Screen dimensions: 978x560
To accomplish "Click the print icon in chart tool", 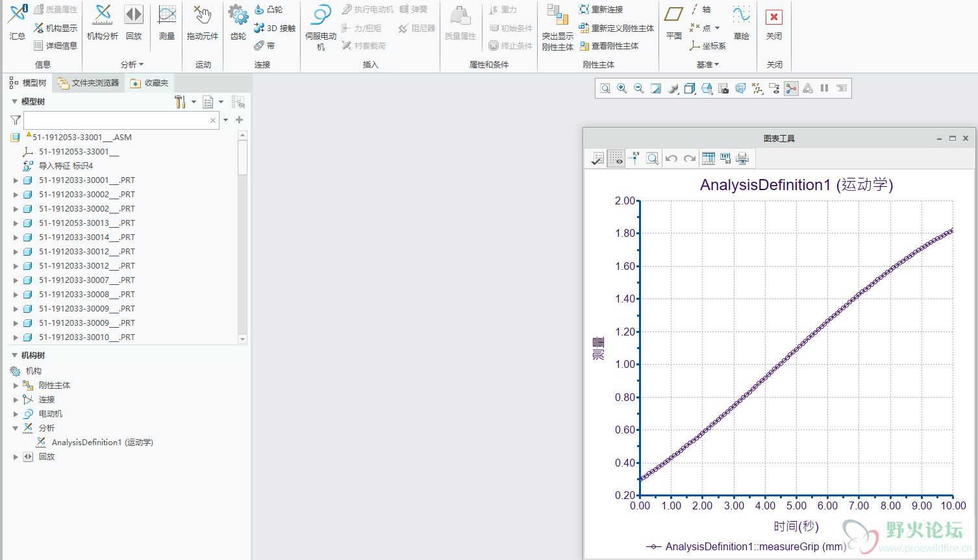I will [742, 158].
